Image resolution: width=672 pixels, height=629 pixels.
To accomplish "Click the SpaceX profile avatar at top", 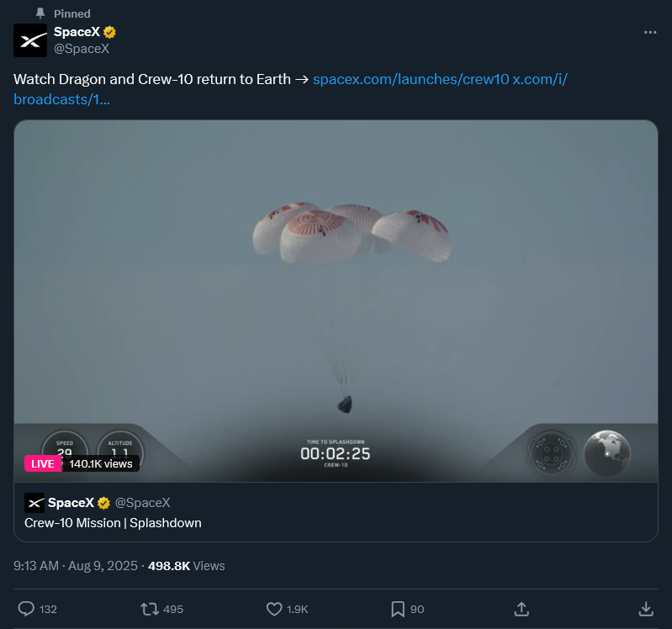I will click(30, 40).
